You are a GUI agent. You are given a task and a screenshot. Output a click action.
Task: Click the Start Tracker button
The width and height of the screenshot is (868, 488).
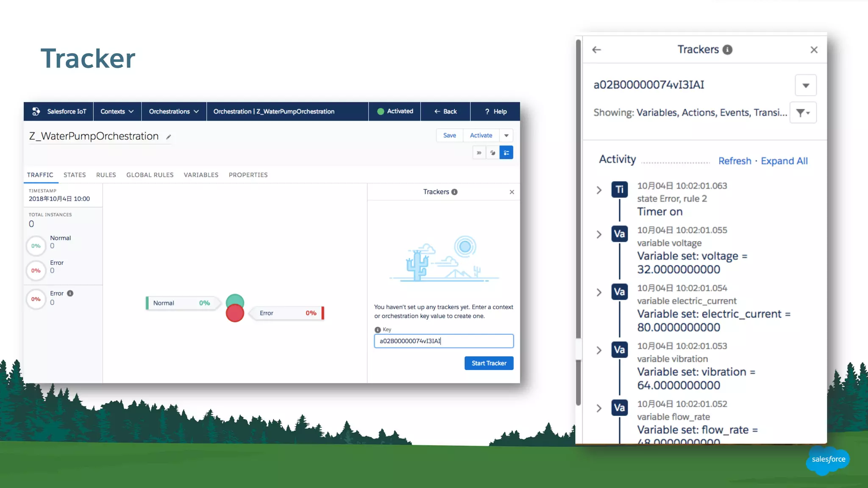[489, 363]
